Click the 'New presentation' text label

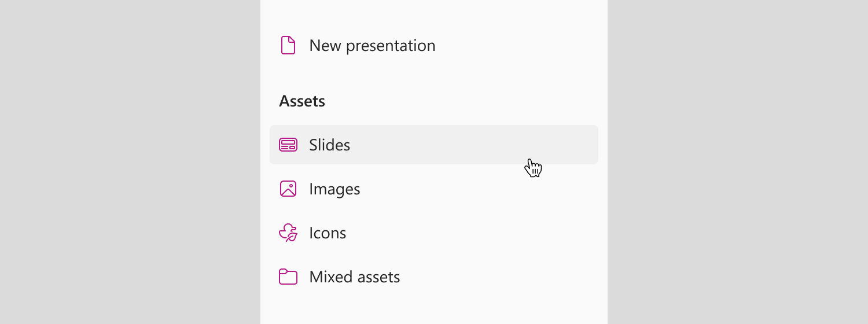[x=372, y=46]
